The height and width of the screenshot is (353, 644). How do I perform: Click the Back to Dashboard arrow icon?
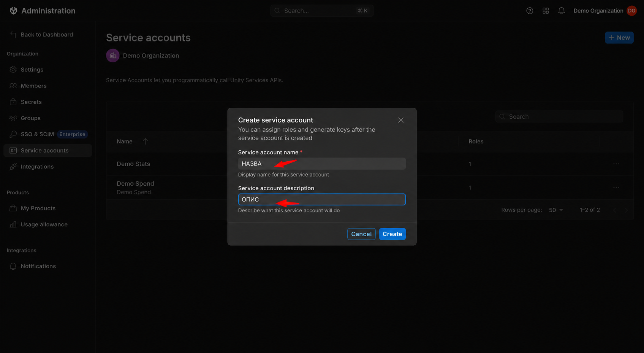click(13, 35)
